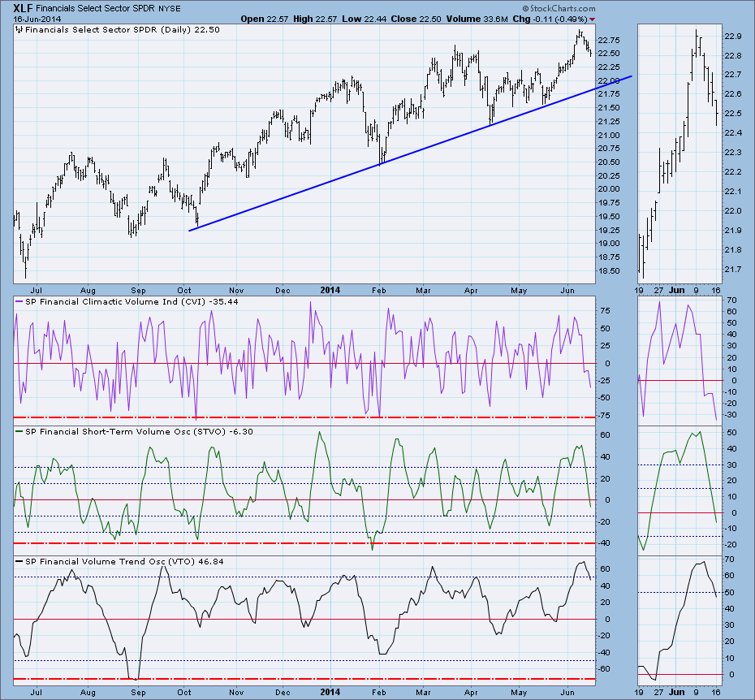Click the 60 label on STVO axis
Viewport: 755px width, 700px height.
pyautogui.click(x=605, y=435)
